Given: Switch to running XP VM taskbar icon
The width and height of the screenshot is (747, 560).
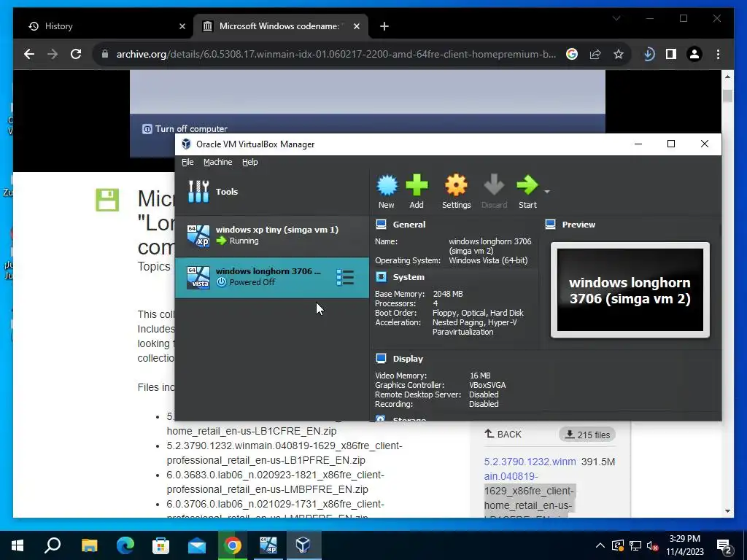Looking at the screenshot, I should tap(268, 545).
